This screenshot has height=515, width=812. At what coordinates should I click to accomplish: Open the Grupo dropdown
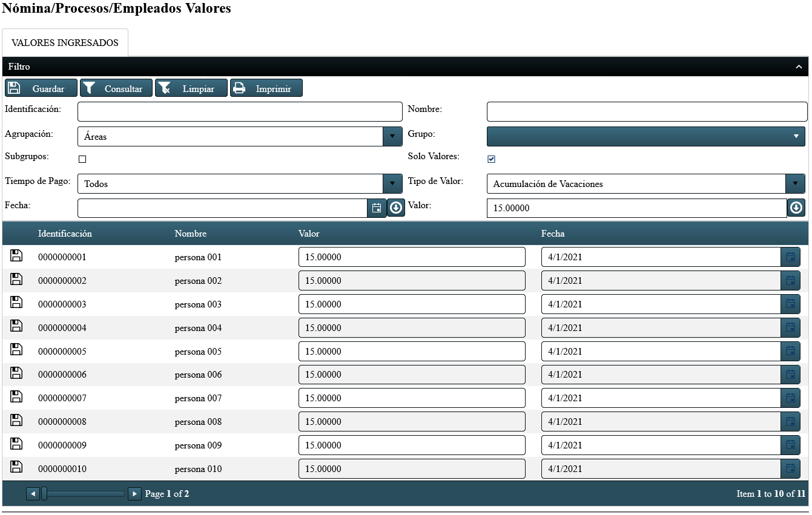pos(646,136)
